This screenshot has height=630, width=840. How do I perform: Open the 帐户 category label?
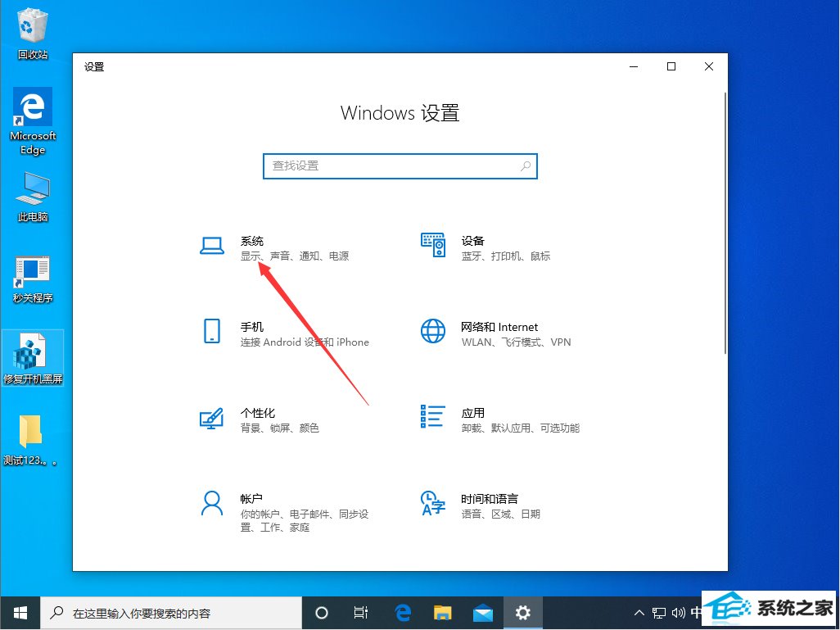[x=251, y=499]
